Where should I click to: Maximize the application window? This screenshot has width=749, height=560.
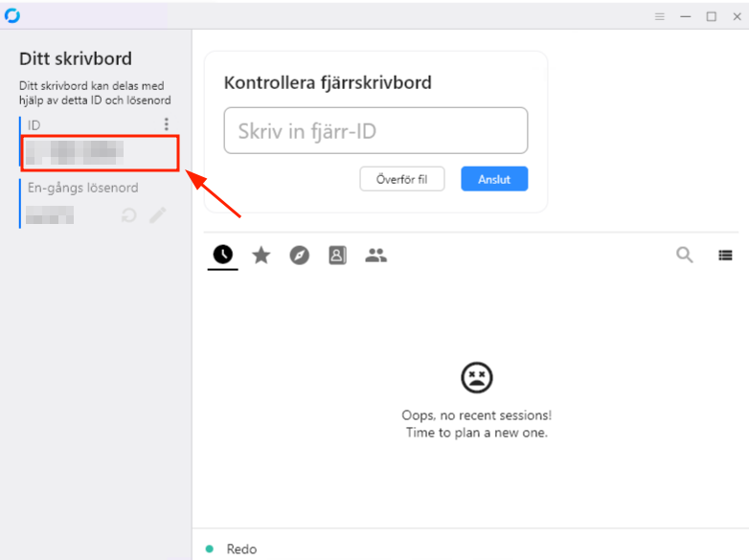tap(712, 16)
